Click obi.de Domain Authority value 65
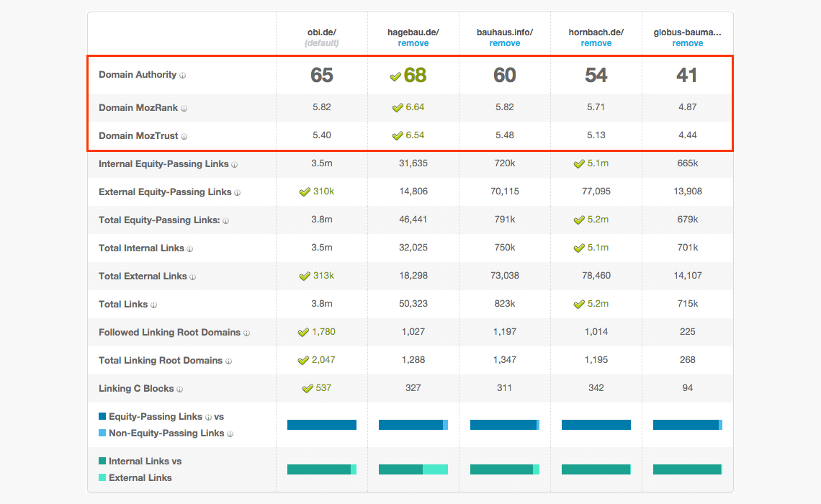 [x=321, y=76]
